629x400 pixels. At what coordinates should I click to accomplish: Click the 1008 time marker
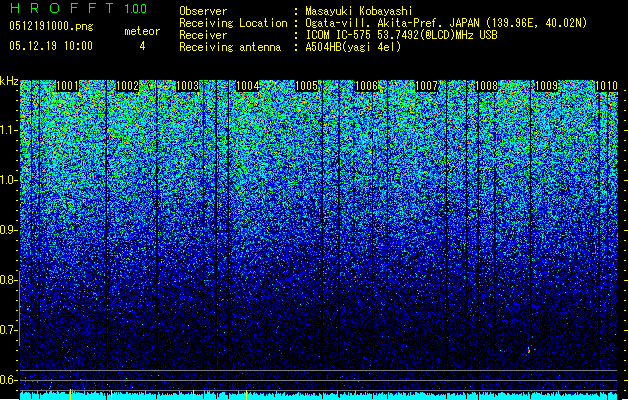pyautogui.click(x=486, y=86)
